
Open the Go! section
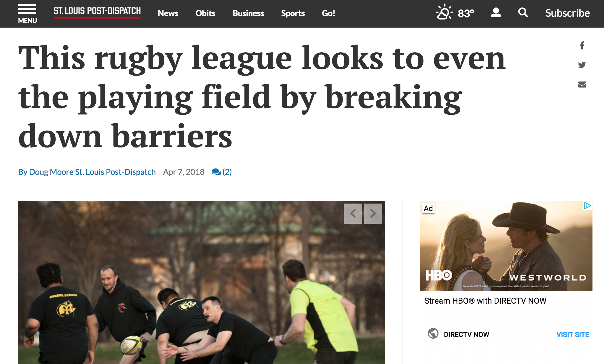(x=328, y=13)
